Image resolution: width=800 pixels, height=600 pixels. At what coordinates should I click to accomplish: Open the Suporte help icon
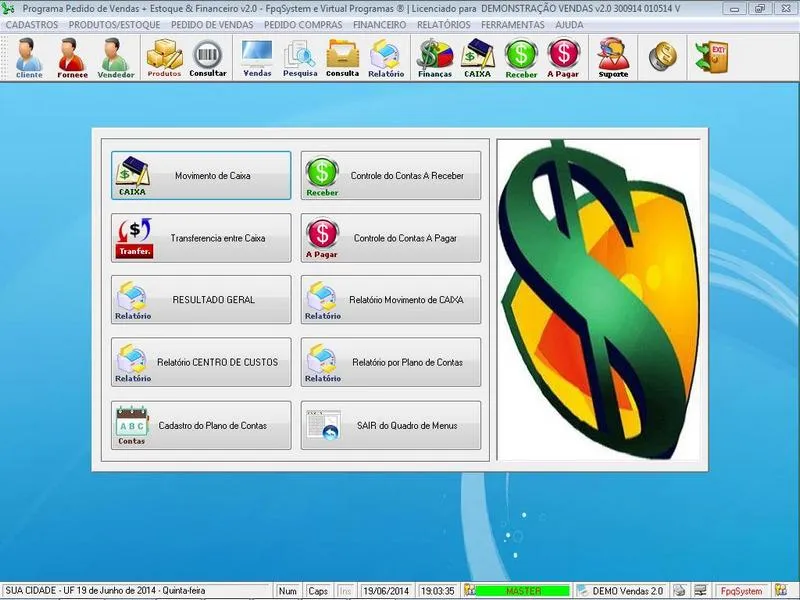(x=613, y=58)
